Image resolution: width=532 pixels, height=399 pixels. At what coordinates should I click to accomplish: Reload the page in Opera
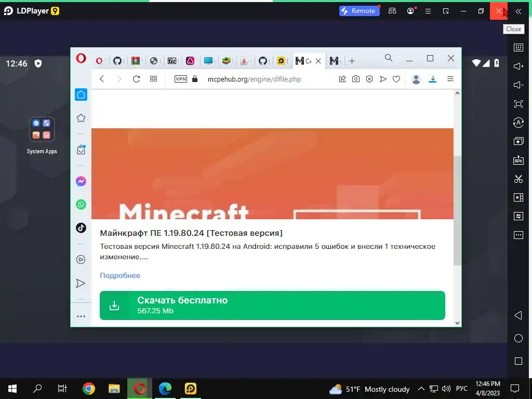point(137,79)
